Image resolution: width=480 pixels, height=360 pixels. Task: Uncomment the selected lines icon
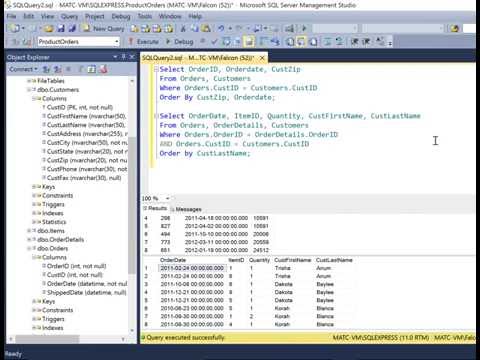(339, 42)
